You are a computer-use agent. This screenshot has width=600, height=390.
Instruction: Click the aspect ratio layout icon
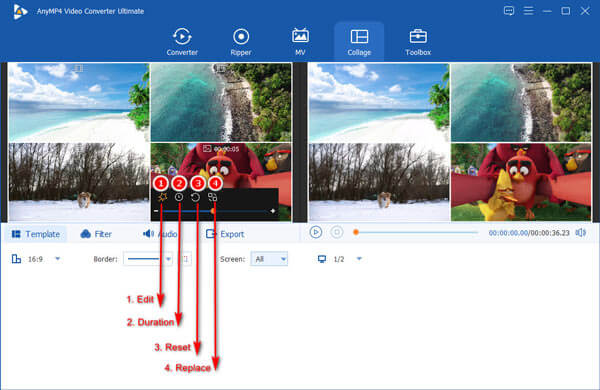[16, 259]
